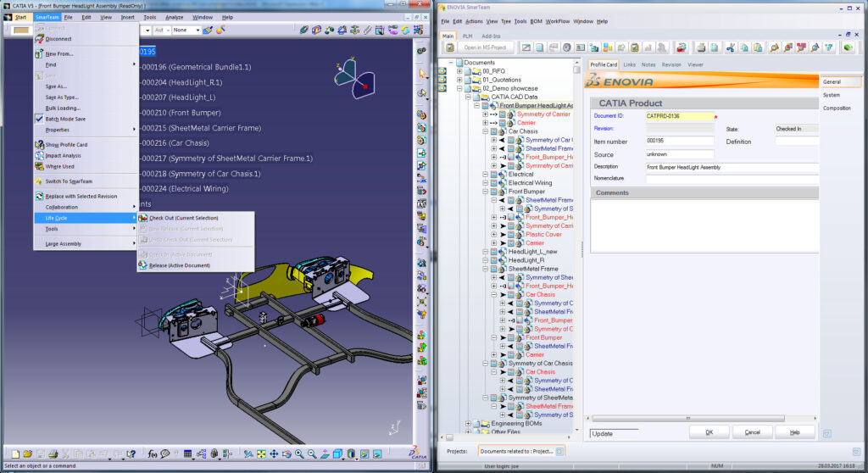Image resolution: width=868 pixels, height=473 pixels.
Task: Click the Open in MS-Project button
Action: pos(486,47)
